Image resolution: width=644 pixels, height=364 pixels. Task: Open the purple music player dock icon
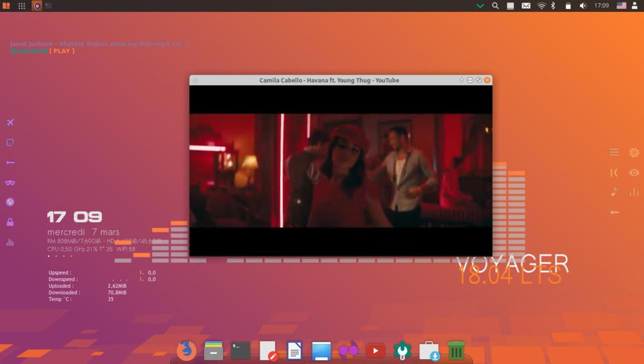coord(348,350)
